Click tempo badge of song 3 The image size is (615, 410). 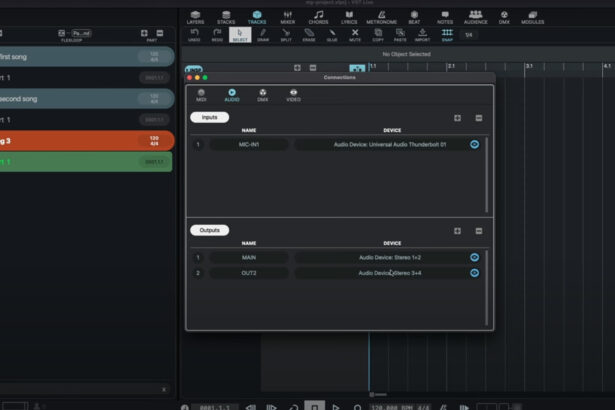154,140
